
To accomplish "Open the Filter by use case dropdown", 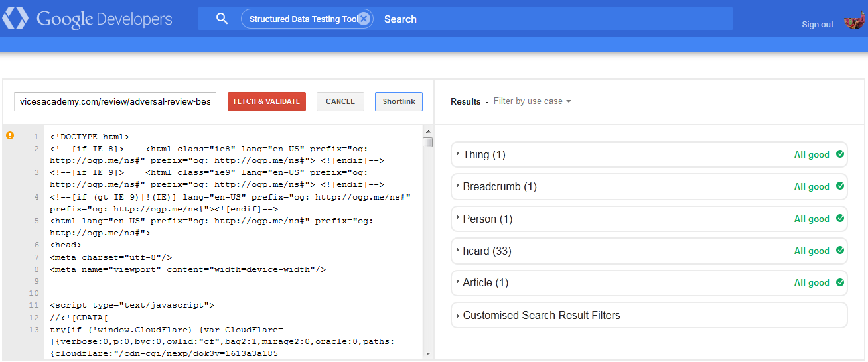I will [532, 101].
